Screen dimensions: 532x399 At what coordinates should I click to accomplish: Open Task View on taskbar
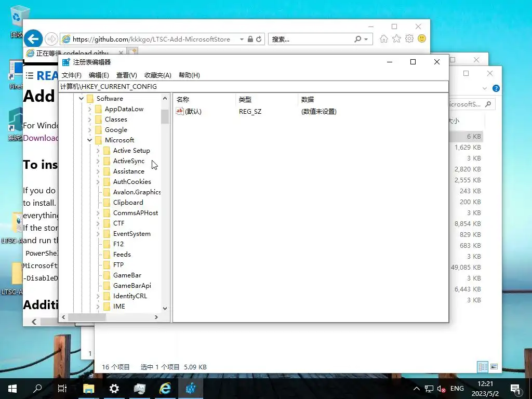pyautogui.click(x=62, y=389)
